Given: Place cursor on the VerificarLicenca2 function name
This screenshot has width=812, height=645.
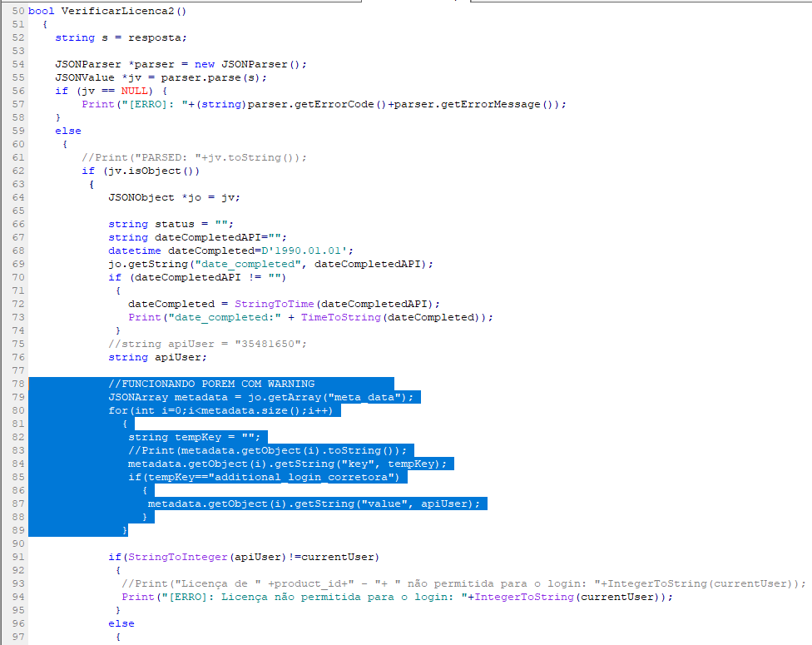Looking at the screenshot, I should click(x=116, y=11).
